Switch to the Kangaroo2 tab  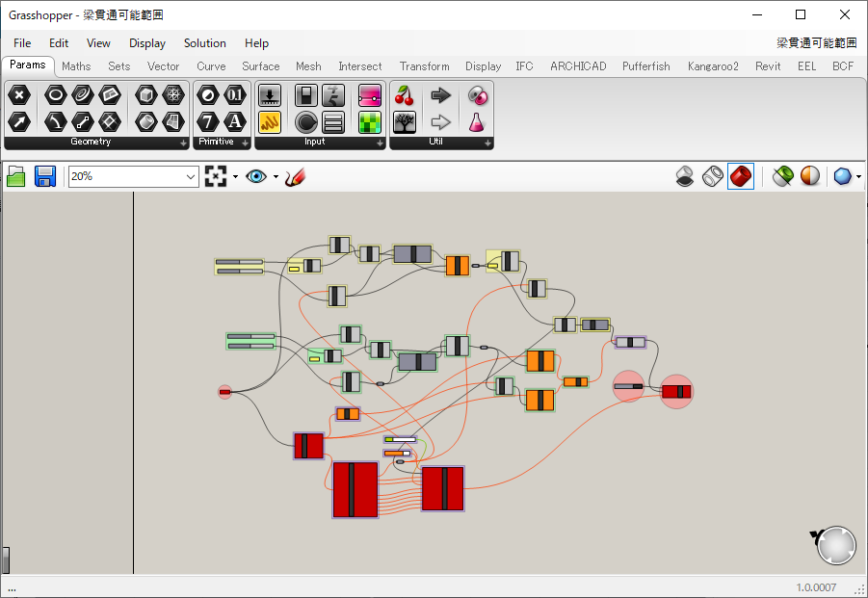tap(713, 66)
